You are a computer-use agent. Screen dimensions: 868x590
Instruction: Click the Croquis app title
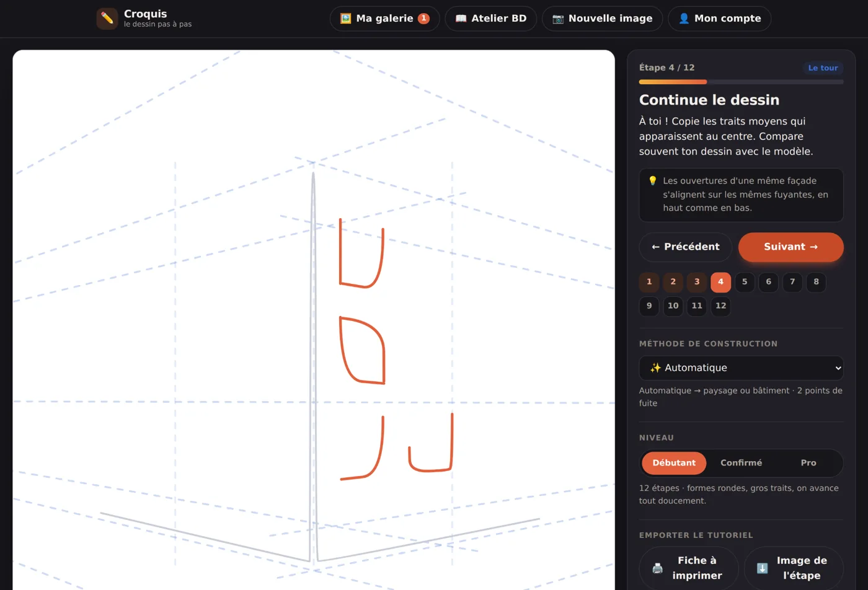[145, 14]
